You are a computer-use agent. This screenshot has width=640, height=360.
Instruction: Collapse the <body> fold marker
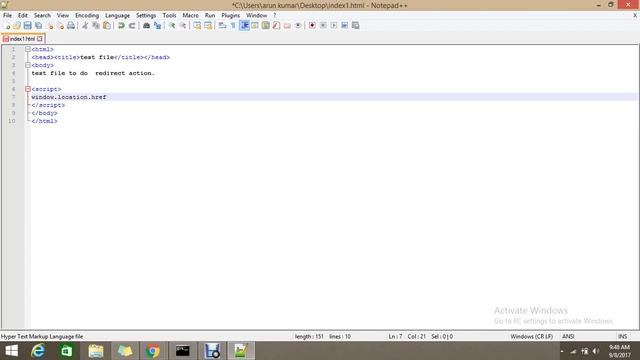pyautogui.click(x=28, y=65)
